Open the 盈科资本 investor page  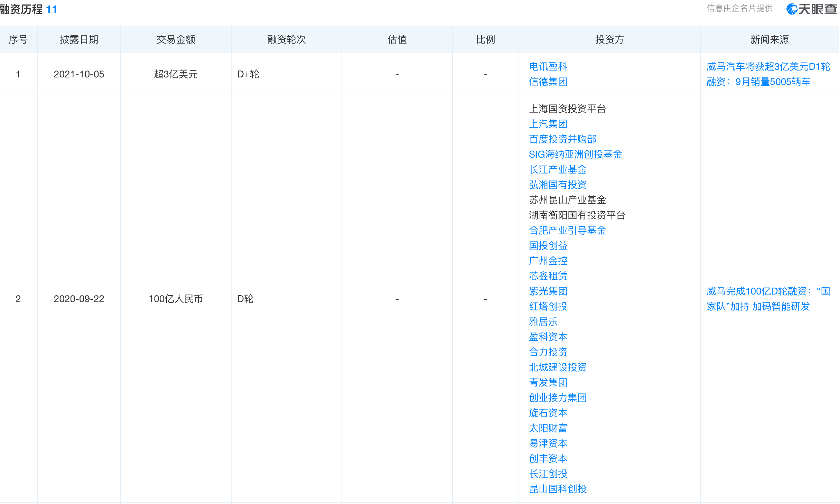[x=548, y=337]
